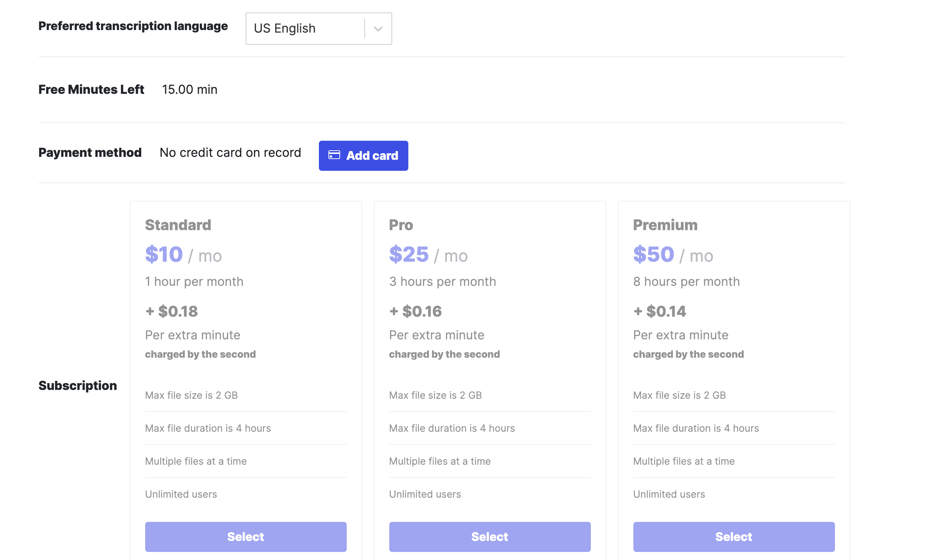Click + $0.16 extra minute rate
Viewport: 931px width, 560px height.
point(415,311)
